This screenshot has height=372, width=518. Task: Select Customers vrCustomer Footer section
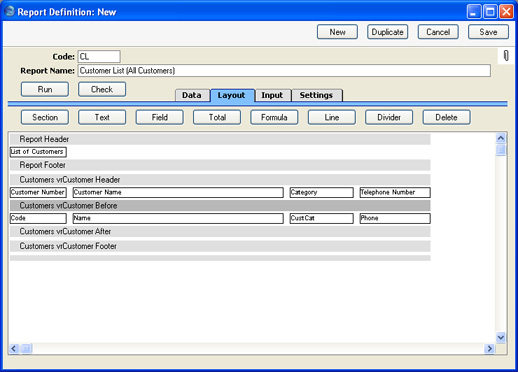[x=220, y=246]
